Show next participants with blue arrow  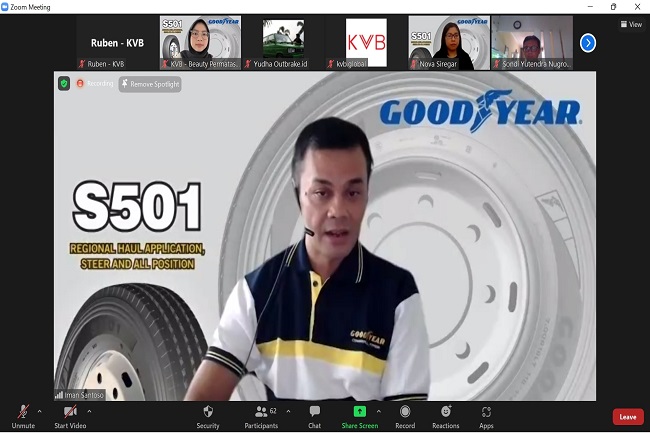(x=588, y=43)
